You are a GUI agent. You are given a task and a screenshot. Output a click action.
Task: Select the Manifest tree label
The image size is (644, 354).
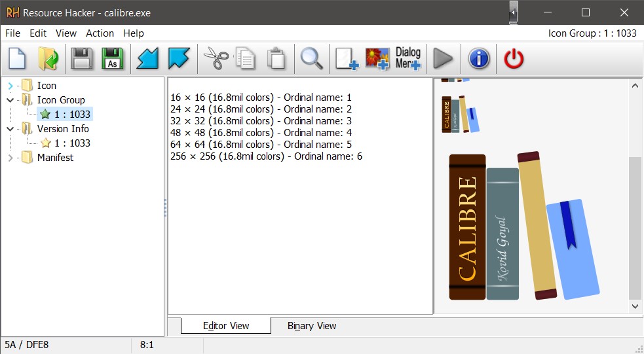tap(55, 158)
